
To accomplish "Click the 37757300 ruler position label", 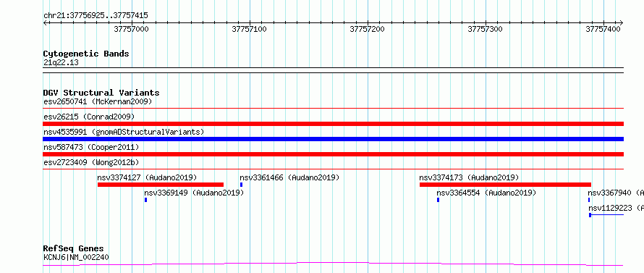I will tap(485, 29).
